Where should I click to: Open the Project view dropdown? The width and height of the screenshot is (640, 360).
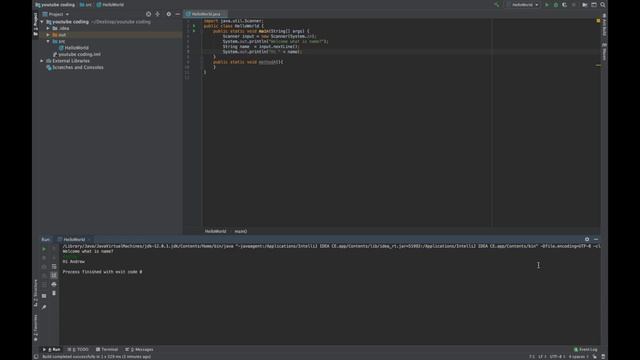tap(56, 14)
